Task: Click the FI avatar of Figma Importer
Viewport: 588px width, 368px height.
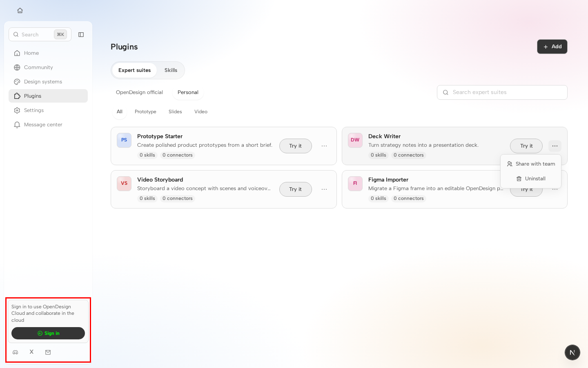Action: (355, 184)
